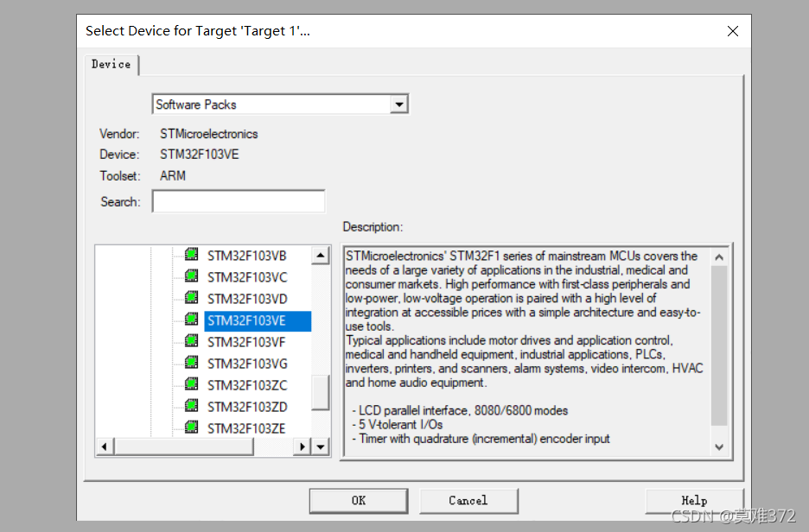The height and width of the screenshot is (532, 809).
Task: Select device STM32F103VC in the tree
Action: [x=247, y=277]
